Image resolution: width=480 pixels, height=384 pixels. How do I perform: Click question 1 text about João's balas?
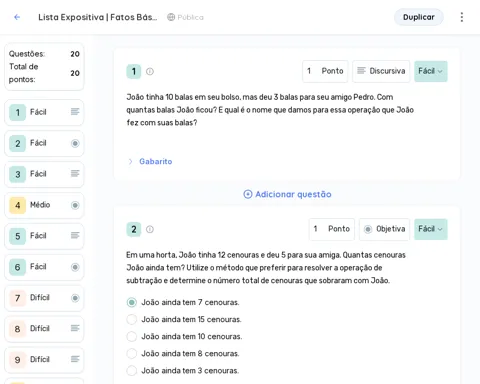[270, 110]
